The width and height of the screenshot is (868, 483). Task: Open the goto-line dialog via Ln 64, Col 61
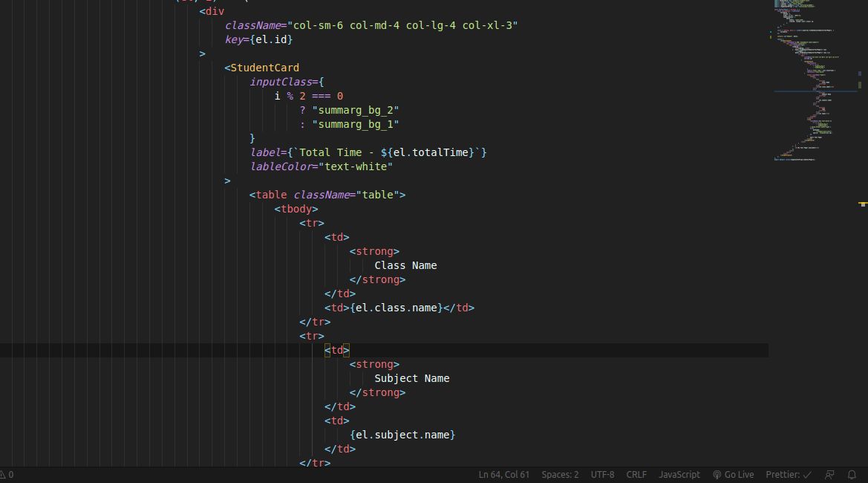coord(503,474)
